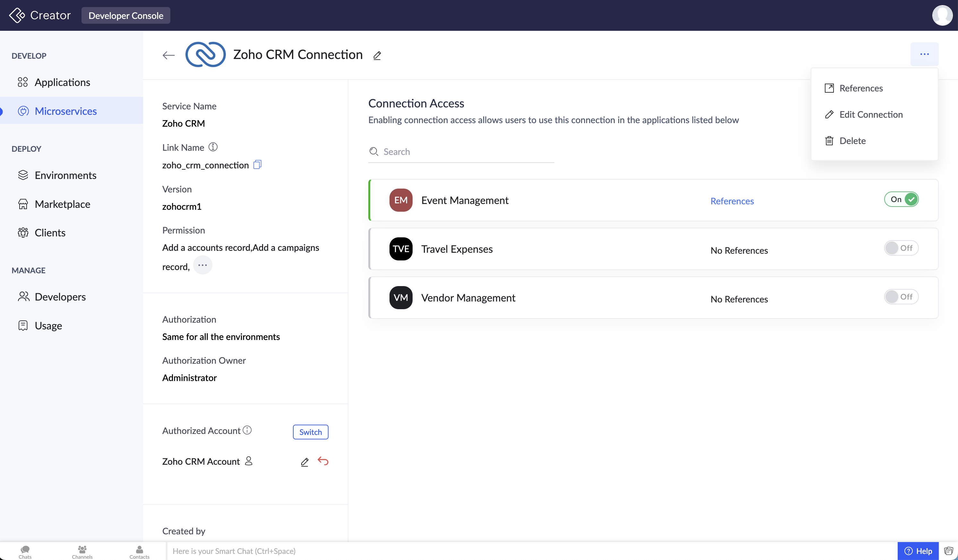
Task: Click the Link Name info icon
Action: (x=213, y=147)
